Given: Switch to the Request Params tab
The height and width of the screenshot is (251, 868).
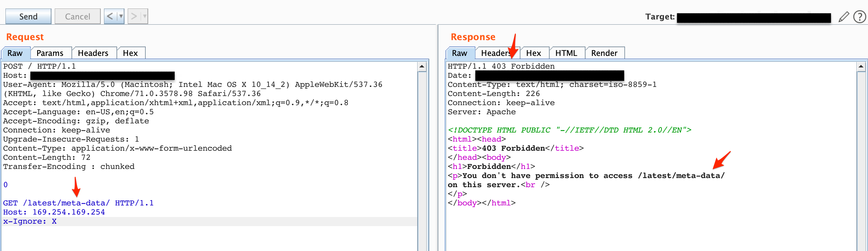Looking at the screenshot, I should coord(50,53).
